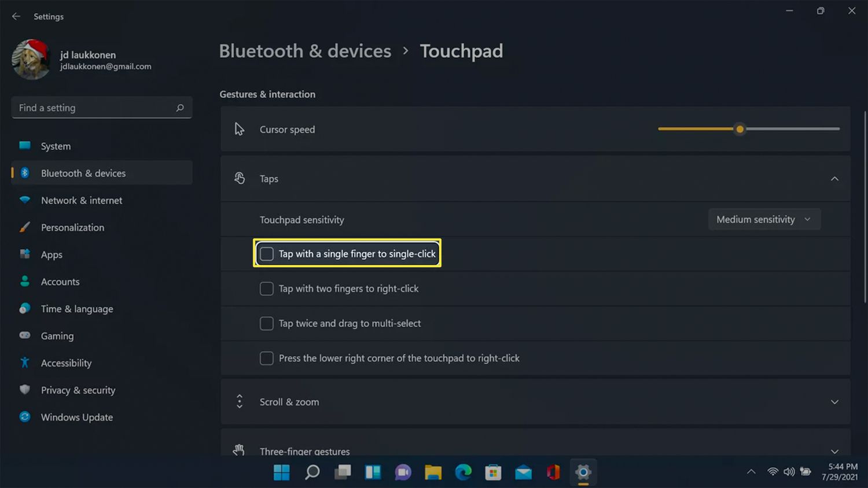Open the Mail app from taskbar
Image resolution: width=868 pixels, height=488 pixels.
[523, 472]
